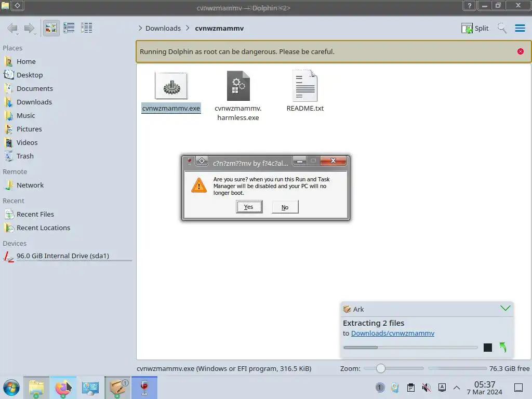
Task: Open tray icon beside notifications badge
Action: [395, 388]
